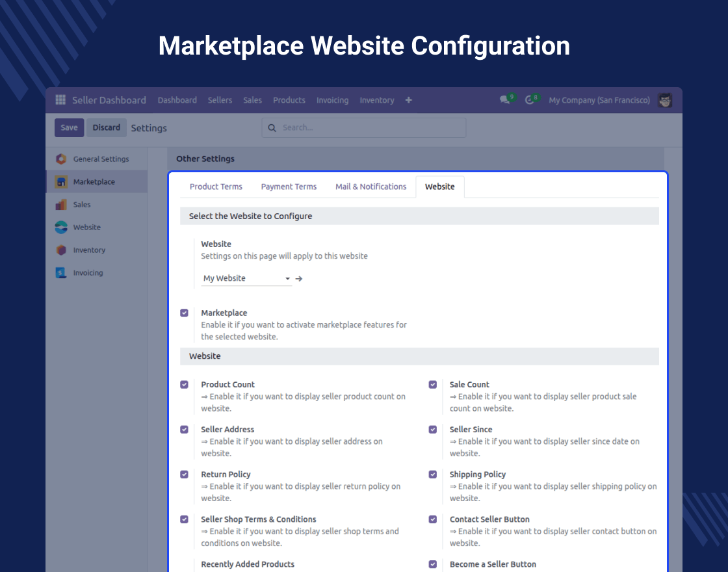The width and height of the screenshot is (728, 572).
Task: Click the Settings breadcrumb title
Action: [x=149, y=128]
